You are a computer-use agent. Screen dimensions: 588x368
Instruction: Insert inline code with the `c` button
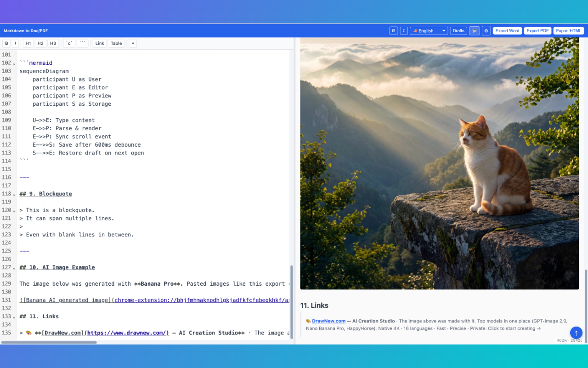tap(69, 43)
